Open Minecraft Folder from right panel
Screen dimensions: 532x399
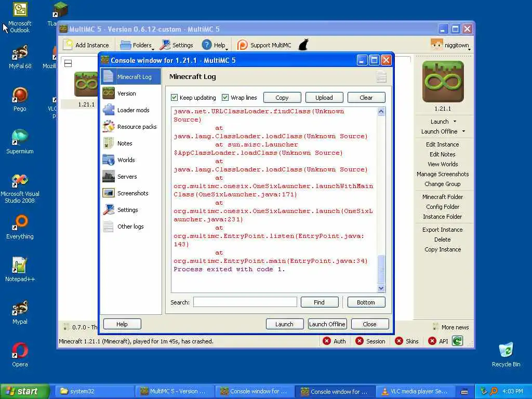coord(443,196)
